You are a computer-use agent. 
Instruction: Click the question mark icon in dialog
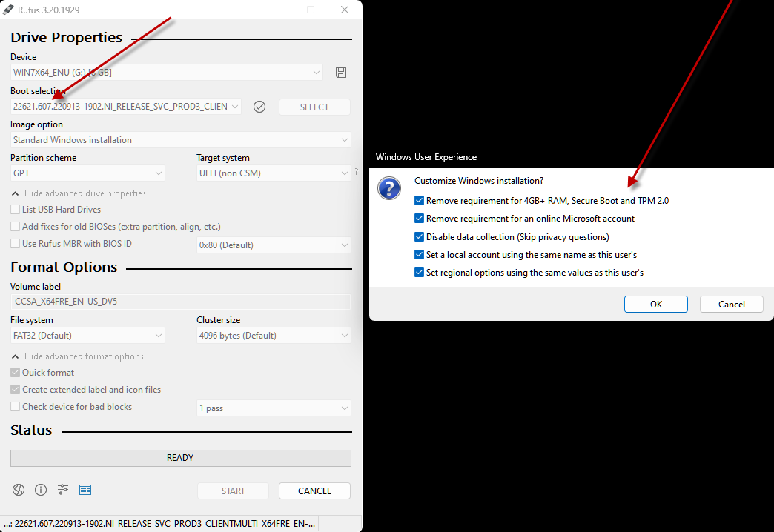[x=389, y=188]
